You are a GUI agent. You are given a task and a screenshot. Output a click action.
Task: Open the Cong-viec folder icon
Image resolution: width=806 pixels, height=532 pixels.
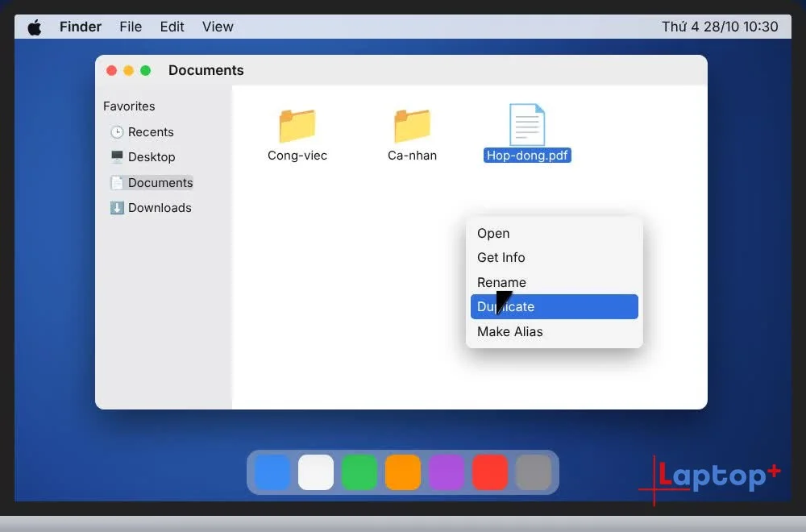(x=297, y=126)
